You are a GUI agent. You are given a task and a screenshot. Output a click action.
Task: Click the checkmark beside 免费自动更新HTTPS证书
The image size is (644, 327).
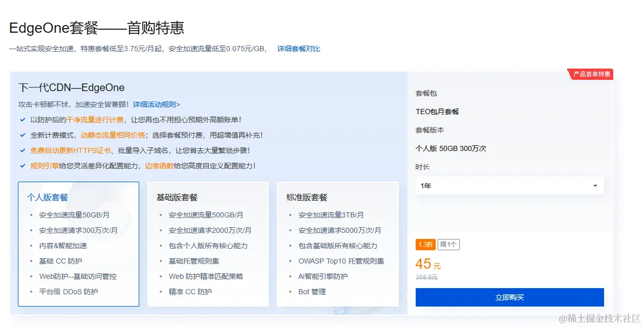pyautogui.click(x=23, y=150)
